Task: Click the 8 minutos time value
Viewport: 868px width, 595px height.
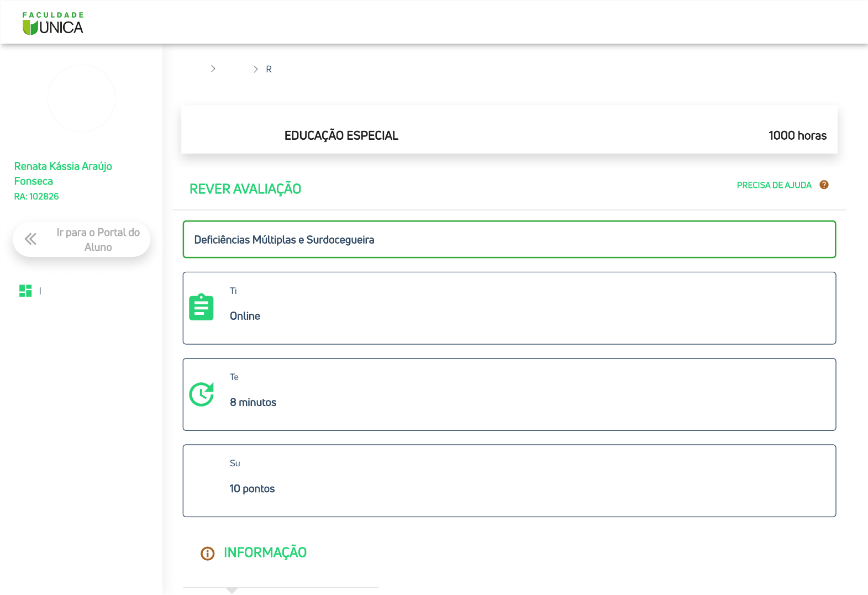Action: [253, 402]
